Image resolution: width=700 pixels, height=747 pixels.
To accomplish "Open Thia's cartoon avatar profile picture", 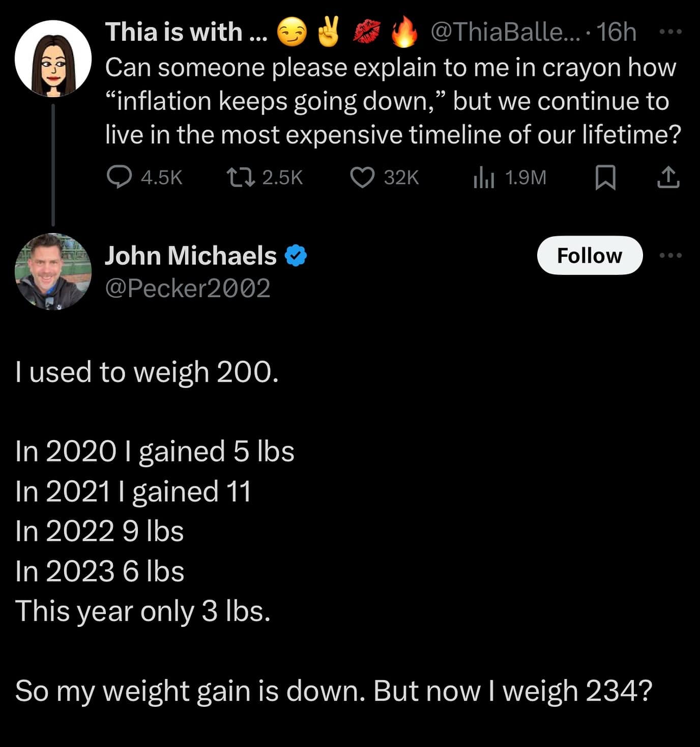I will click(53, 59).
